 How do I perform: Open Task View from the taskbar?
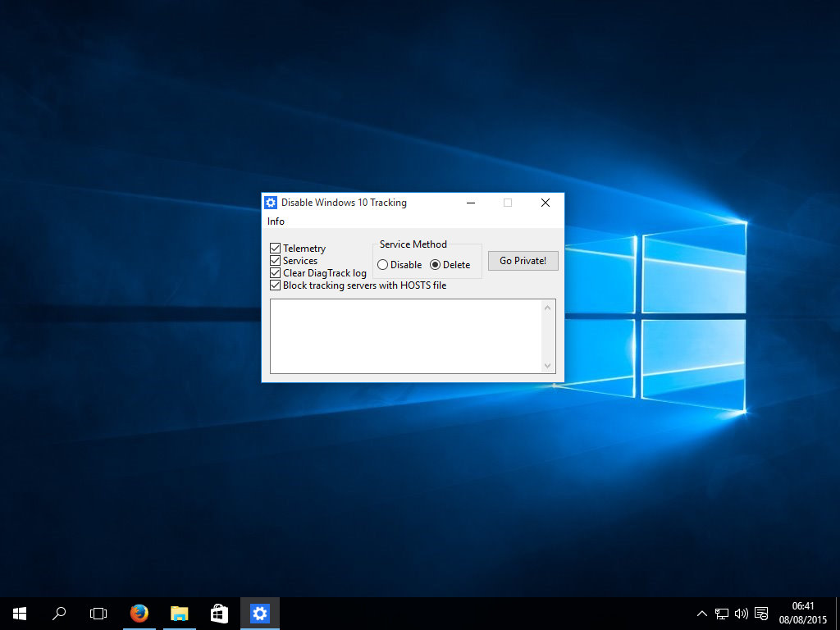pos(98,613)
